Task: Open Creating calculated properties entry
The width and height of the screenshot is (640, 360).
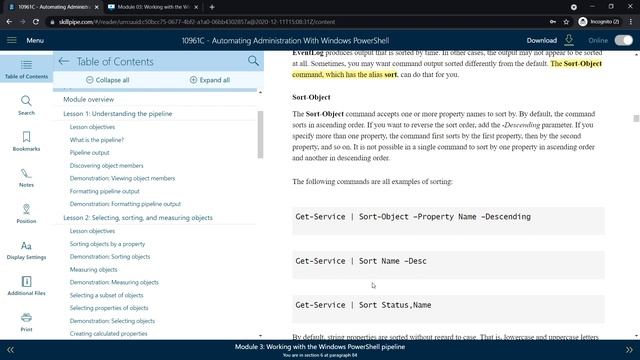Action: 109,333
